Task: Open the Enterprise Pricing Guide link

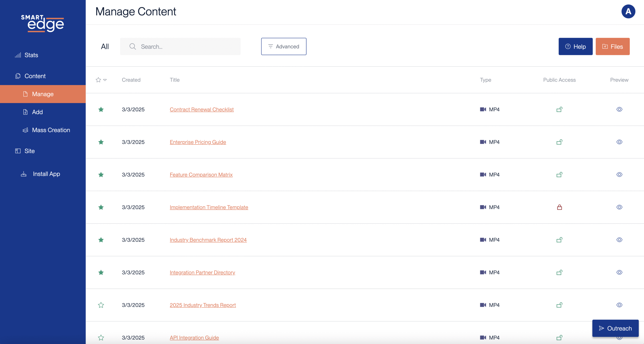Action: click(198, 142)
